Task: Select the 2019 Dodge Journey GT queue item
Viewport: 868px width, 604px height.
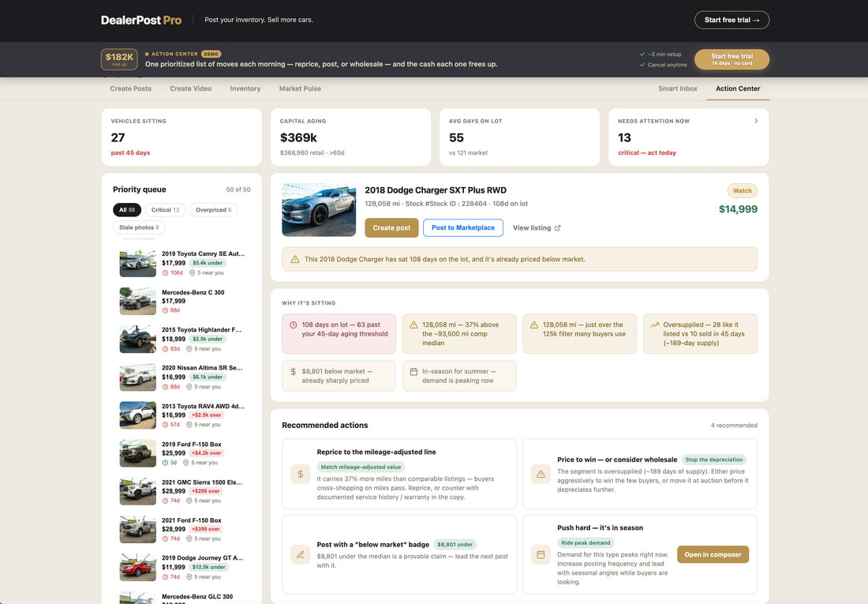Action: click(x=182, y=567)
